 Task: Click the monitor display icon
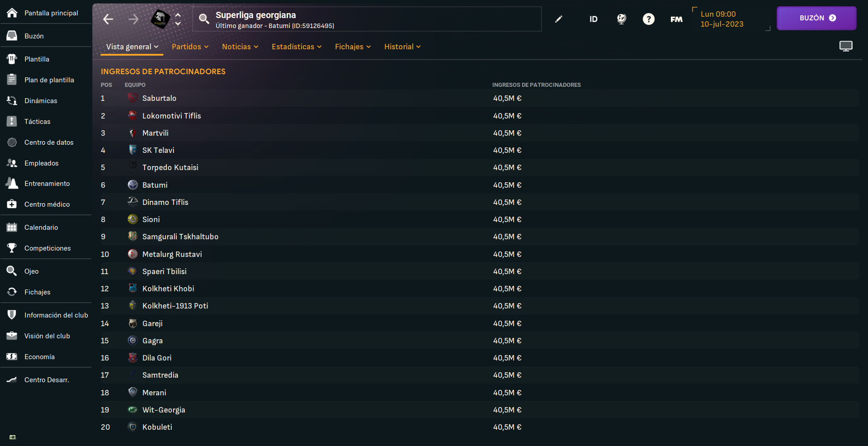coord(846,46)
